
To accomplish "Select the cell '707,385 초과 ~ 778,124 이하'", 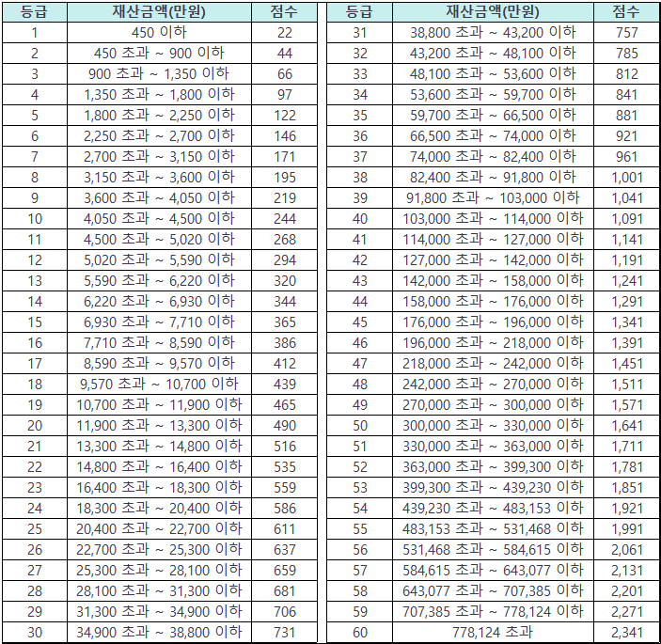I will [493, 611].
